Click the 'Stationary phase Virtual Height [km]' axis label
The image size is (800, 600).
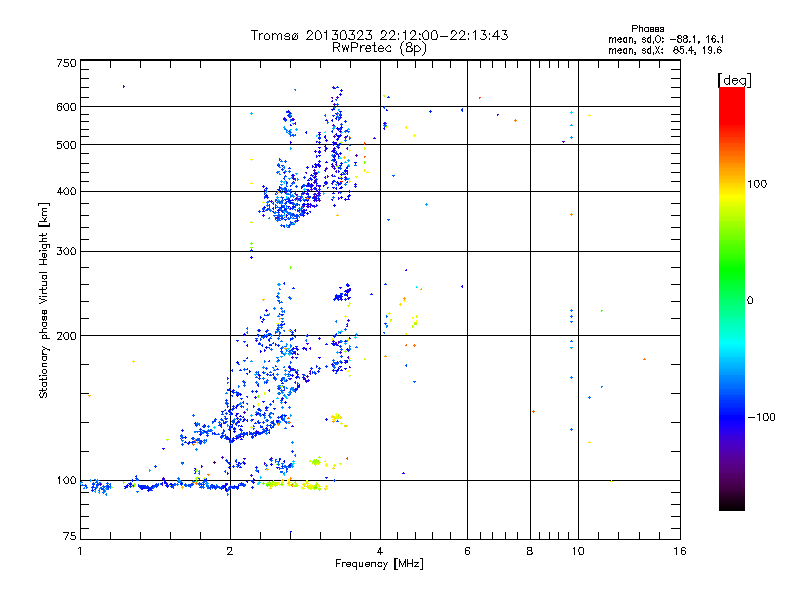click(x=44, y=301)
